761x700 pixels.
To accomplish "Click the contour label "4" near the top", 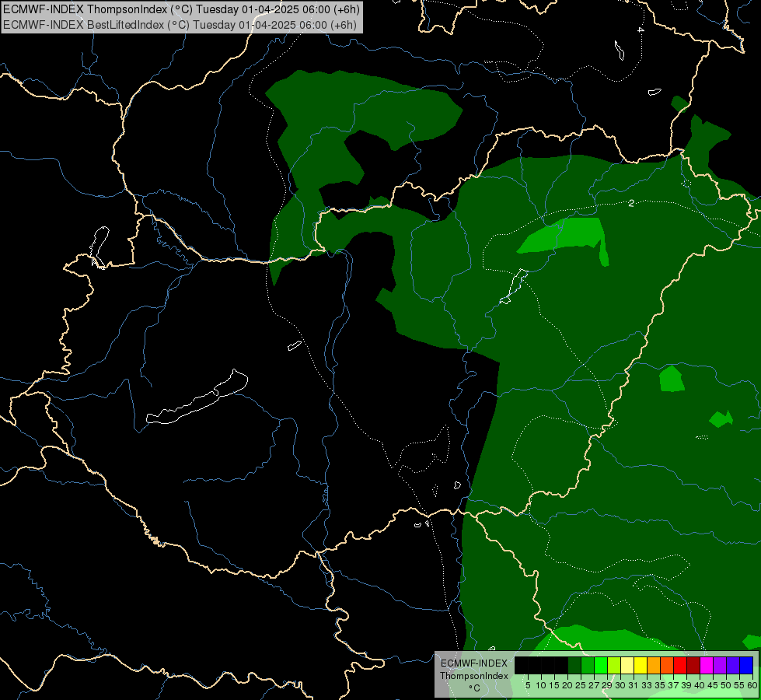I will coord(641,30).
